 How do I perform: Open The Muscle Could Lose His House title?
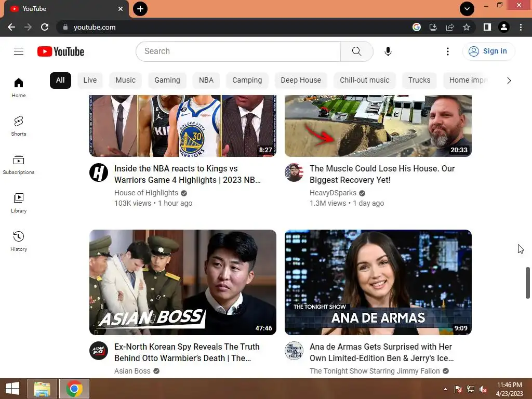click(382, 175)
